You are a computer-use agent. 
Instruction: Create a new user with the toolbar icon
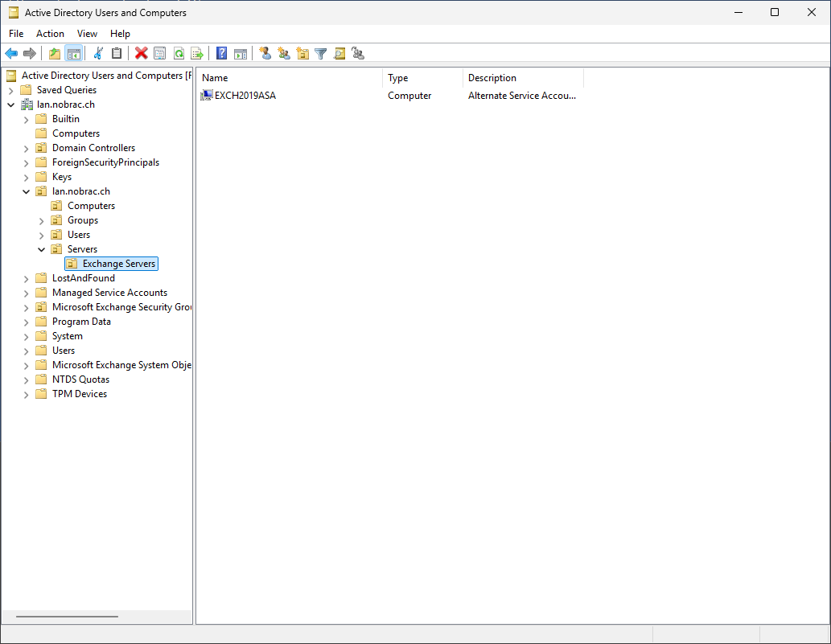click(x=265, y=54)
